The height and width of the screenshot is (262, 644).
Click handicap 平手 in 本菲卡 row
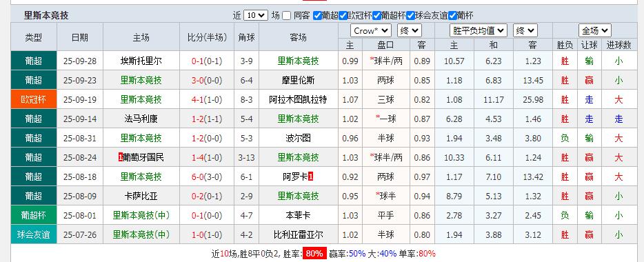tap(385, 216)
